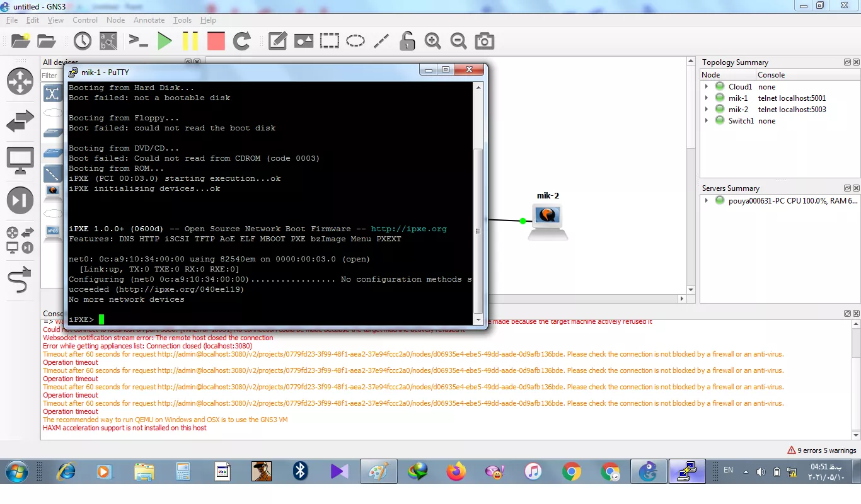Click the Add a link cable icon
The width and height of the screenshot is (861, 504).
tap(20, 280)
